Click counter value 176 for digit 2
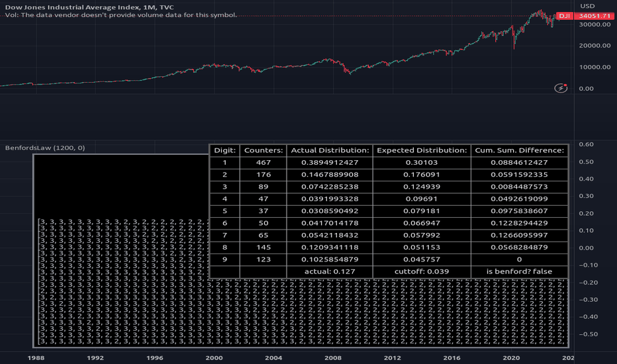 pos(263,175)
